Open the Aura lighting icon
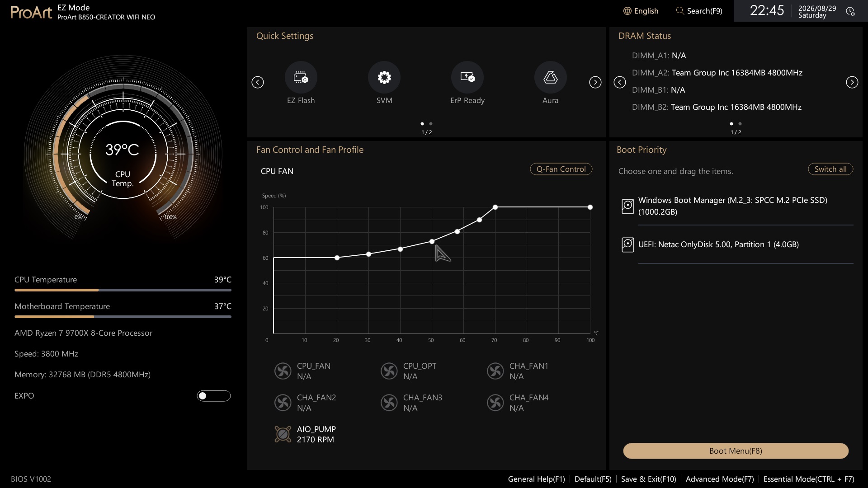868x488 pixels. click(x=550, y=77)
